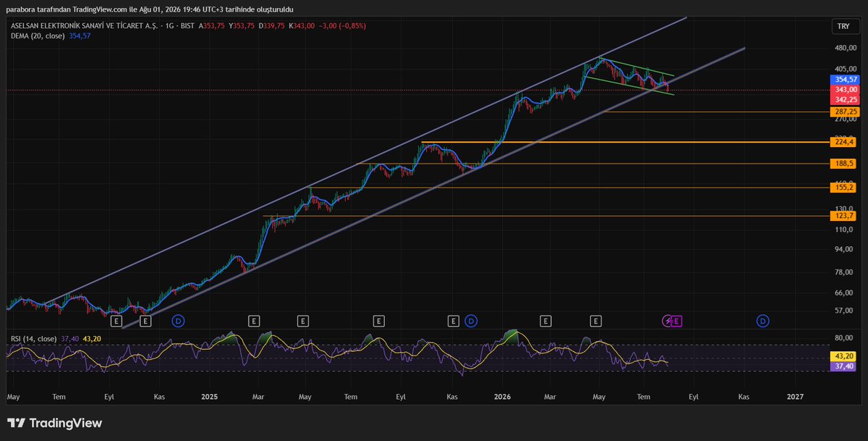This screenshot has width=868, height=441.
Task: Click the −3,00 (−0,85%) change value
Action: [341, 26]
